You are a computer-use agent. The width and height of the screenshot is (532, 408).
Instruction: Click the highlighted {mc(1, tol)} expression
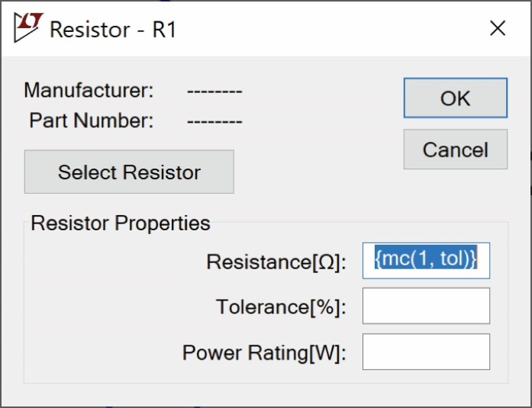pos(426,259)
